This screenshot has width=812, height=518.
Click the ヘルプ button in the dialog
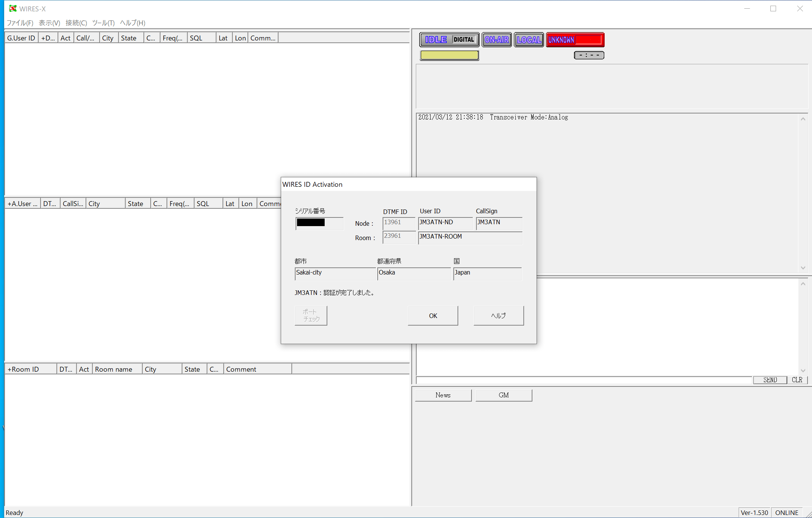[498, 316]
